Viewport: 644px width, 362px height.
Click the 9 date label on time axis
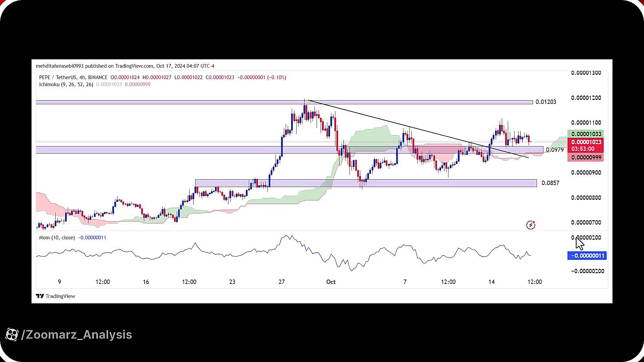(x=60, y=282)
